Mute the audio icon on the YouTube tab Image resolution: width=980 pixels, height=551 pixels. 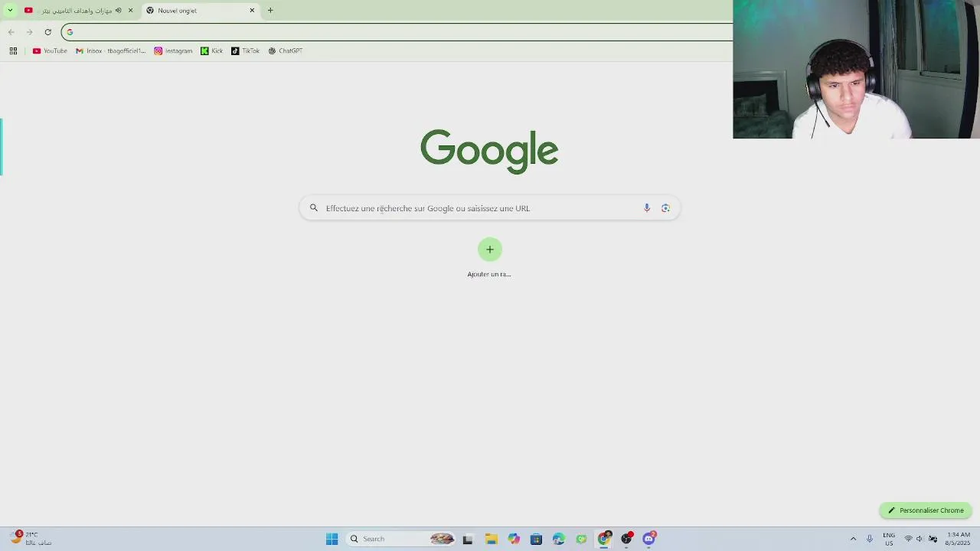118,11
